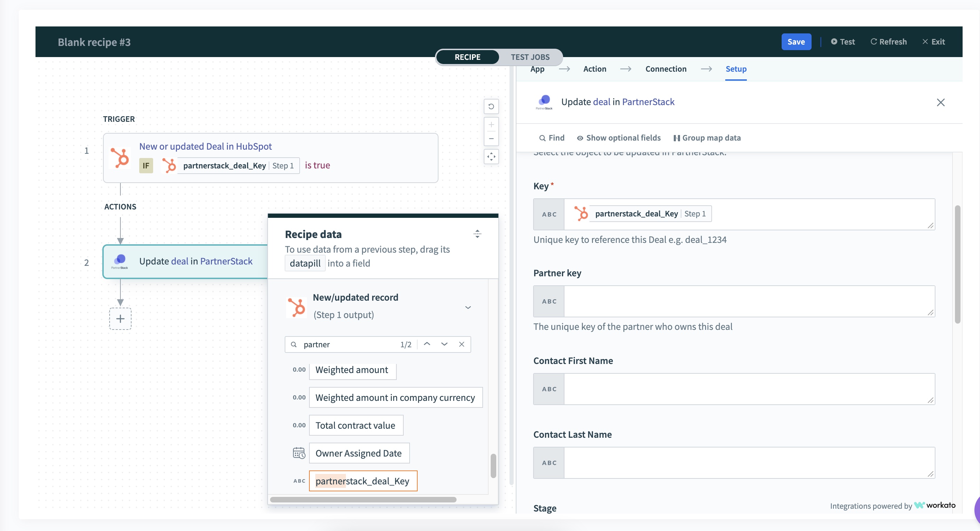Open the App setup step
Viewport: 980px width, 531px height.
(537, 69)
